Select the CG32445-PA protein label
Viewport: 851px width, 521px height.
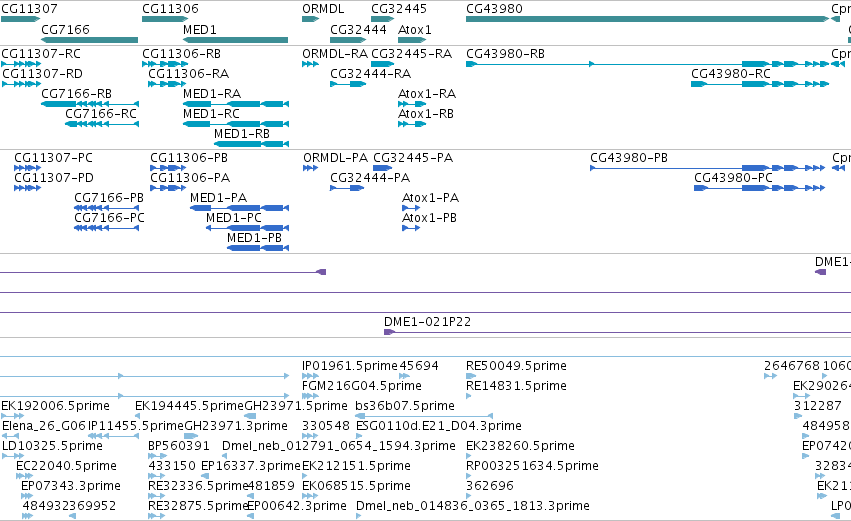coord(413,158)
